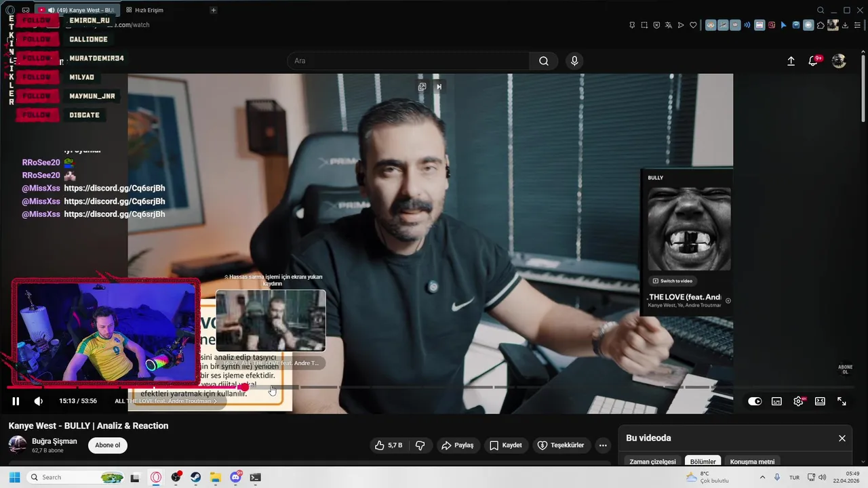
Task: Open the Extensions puzzle piece icon
Action: coord(821,25)
